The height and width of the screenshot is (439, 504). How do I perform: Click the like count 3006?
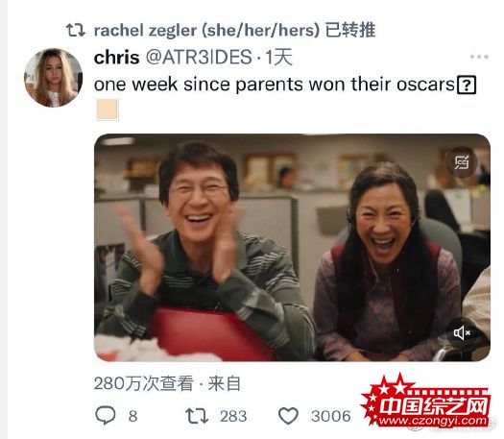331,416
